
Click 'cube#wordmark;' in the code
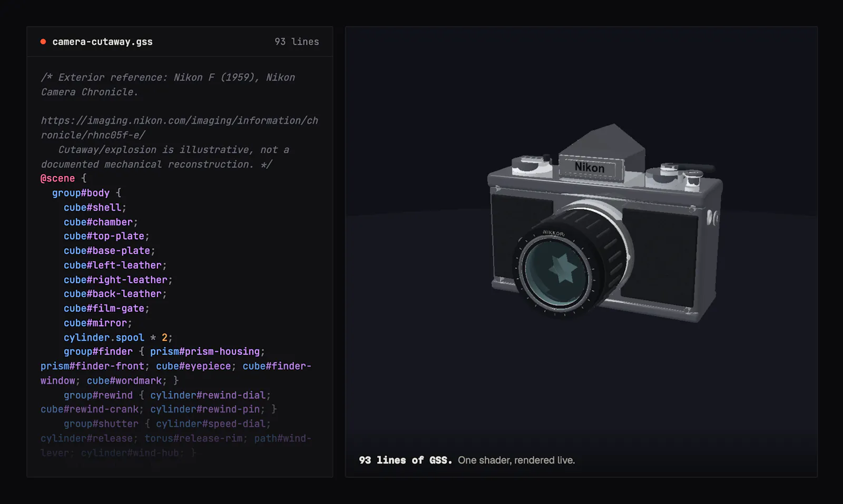pos(127,381)
